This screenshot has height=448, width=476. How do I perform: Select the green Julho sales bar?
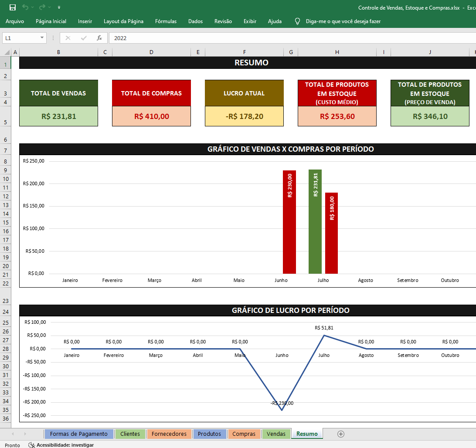315,221
